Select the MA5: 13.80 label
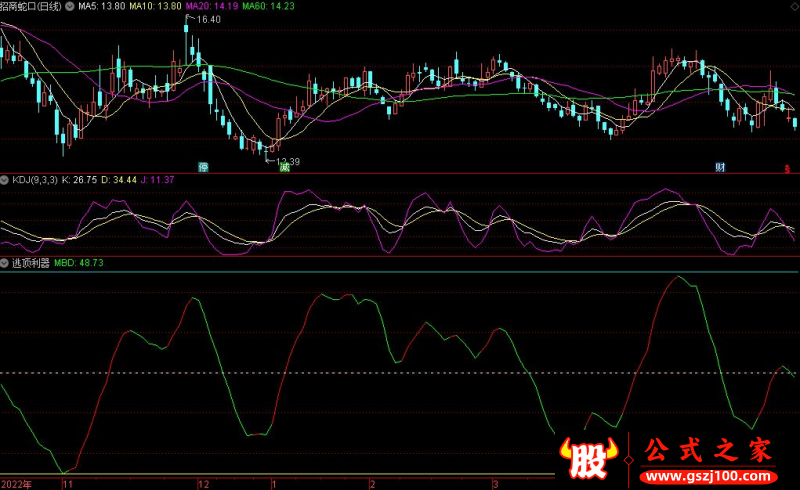800x490 pixels. [x=103, y=6]
